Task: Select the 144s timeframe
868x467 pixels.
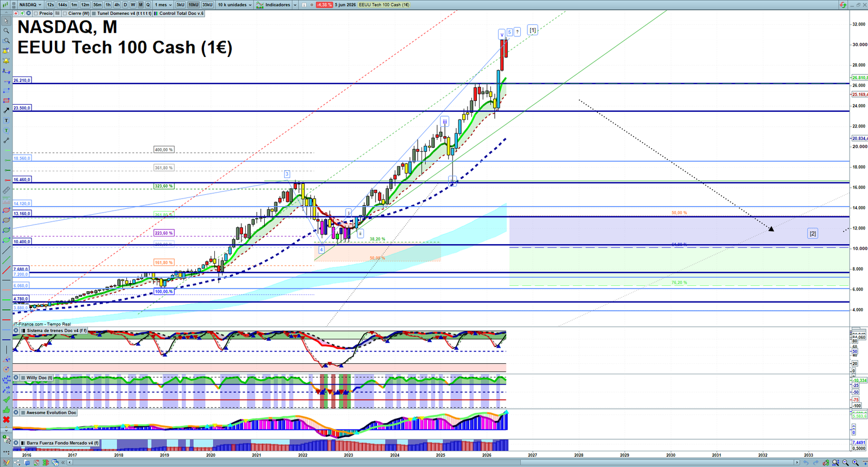Action: 62,4
